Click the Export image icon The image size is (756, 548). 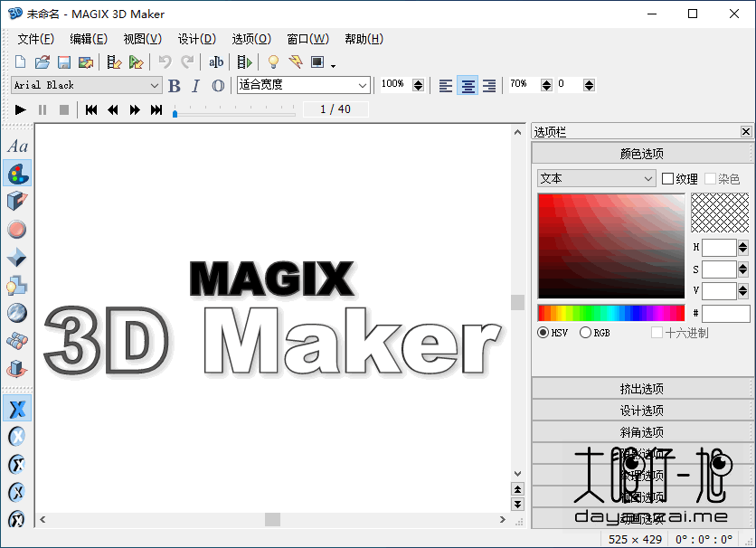[86, 61]
